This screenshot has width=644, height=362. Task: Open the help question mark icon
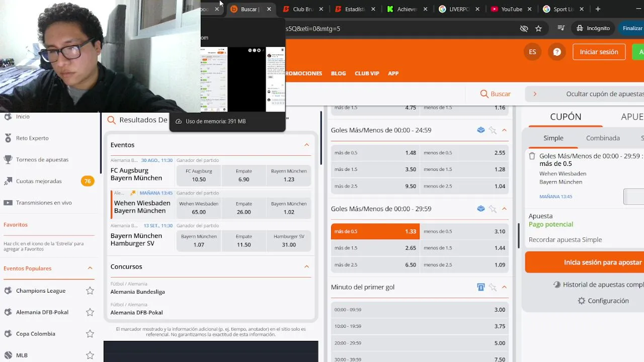557,52
